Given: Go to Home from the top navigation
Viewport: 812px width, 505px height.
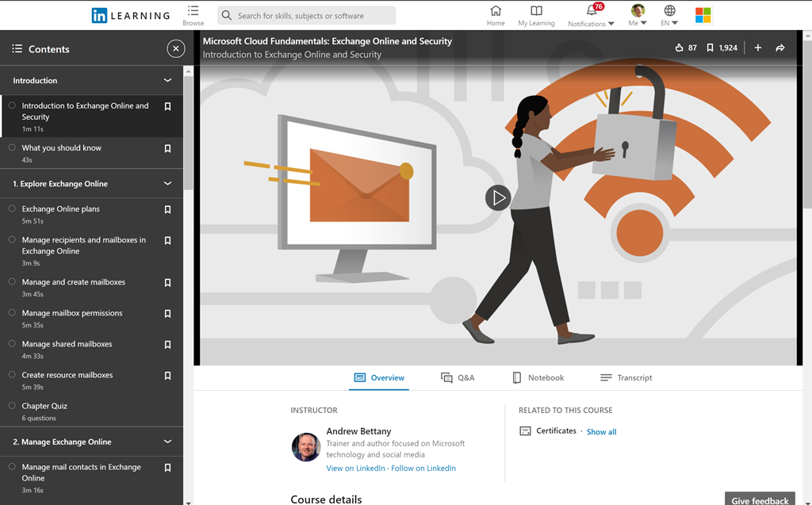Looking at the screenshot, I should click(496, 15).
